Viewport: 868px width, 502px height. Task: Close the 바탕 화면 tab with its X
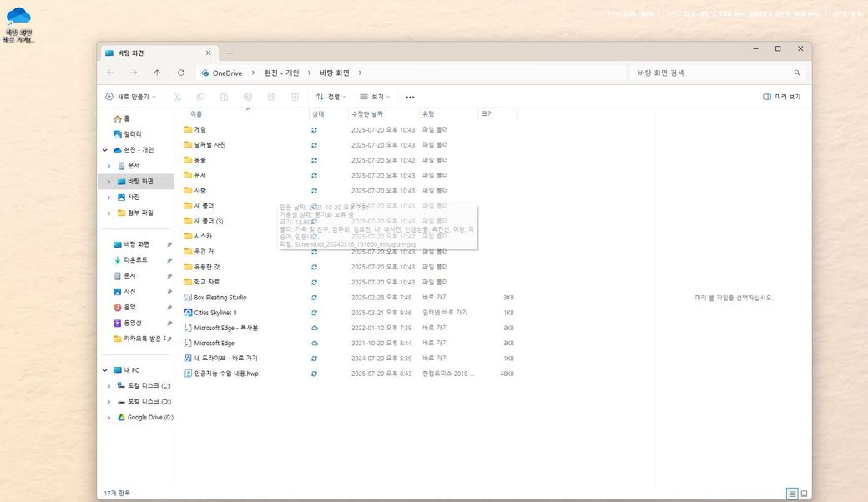208,53
